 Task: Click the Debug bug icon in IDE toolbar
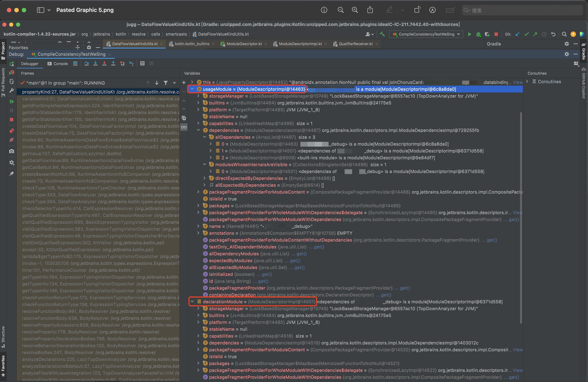point(479,34)
